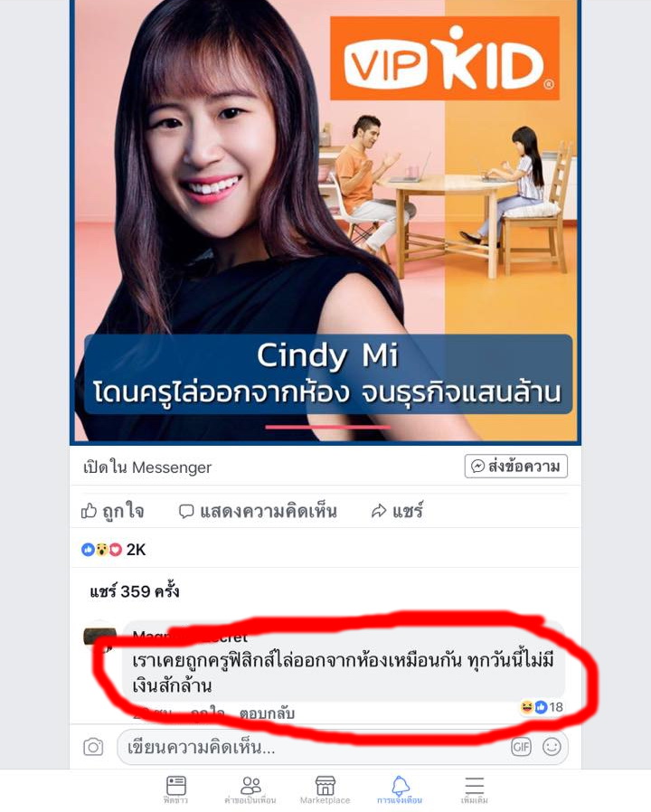This screenshot has height=812, width=651.
Task: Tap the Open in Messenger text
Action: pyautogui.click(x=147, y=467)
